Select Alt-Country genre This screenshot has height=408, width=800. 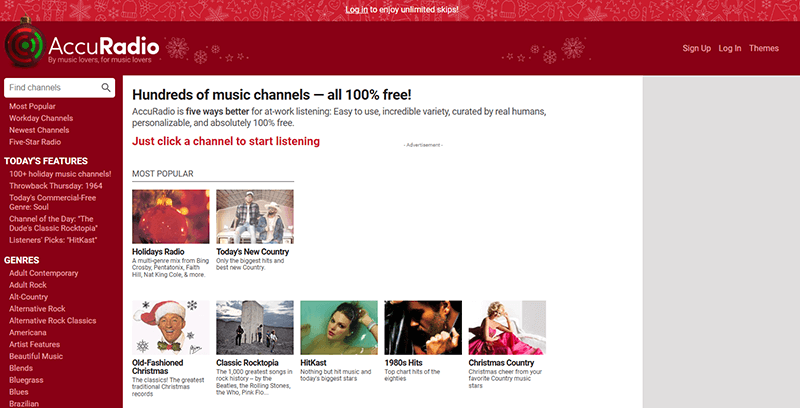pyautogui.click(x=29, y=297)
